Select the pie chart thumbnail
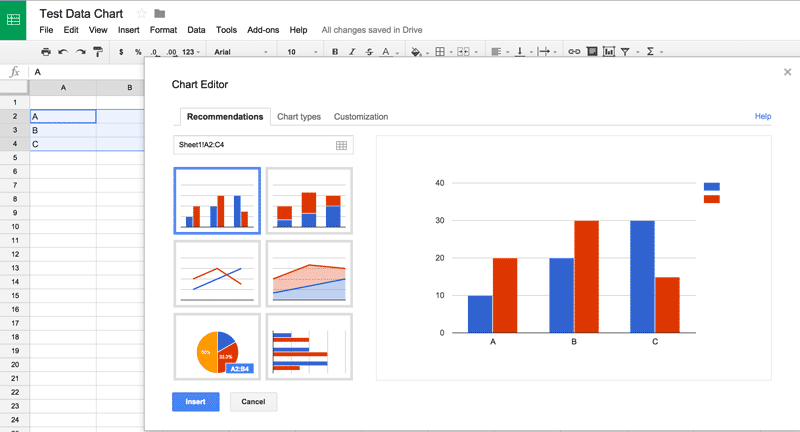This screenshot has height=432, width=800. (217, 347)
